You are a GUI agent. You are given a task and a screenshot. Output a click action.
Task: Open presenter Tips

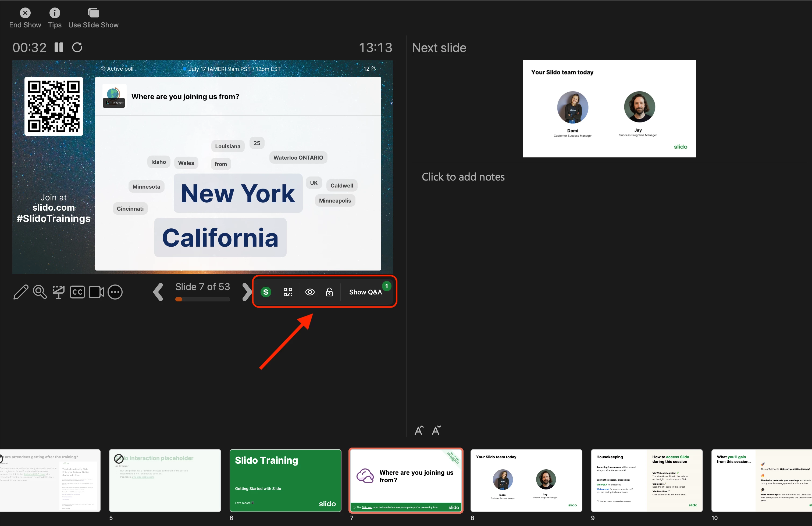[x=55, y=18]
